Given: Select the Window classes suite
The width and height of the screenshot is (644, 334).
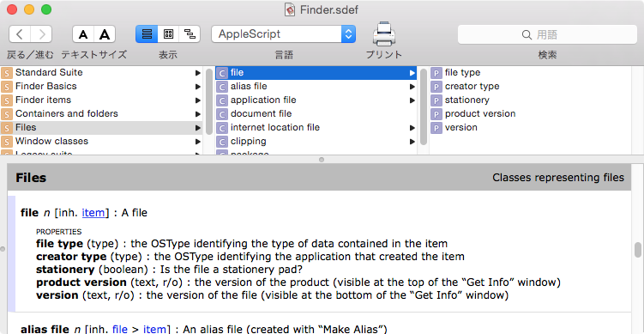Looking at the screenshot, I should point(101,142).
